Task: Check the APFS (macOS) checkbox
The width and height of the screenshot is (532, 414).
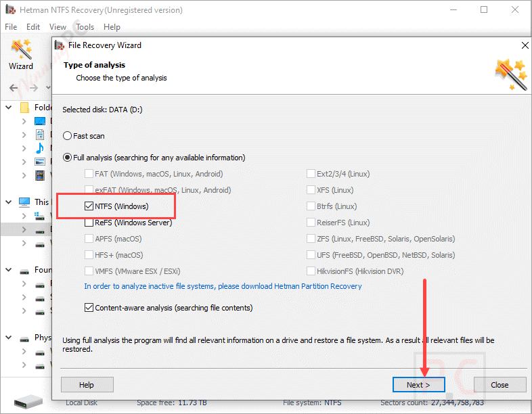Action: 89,239
